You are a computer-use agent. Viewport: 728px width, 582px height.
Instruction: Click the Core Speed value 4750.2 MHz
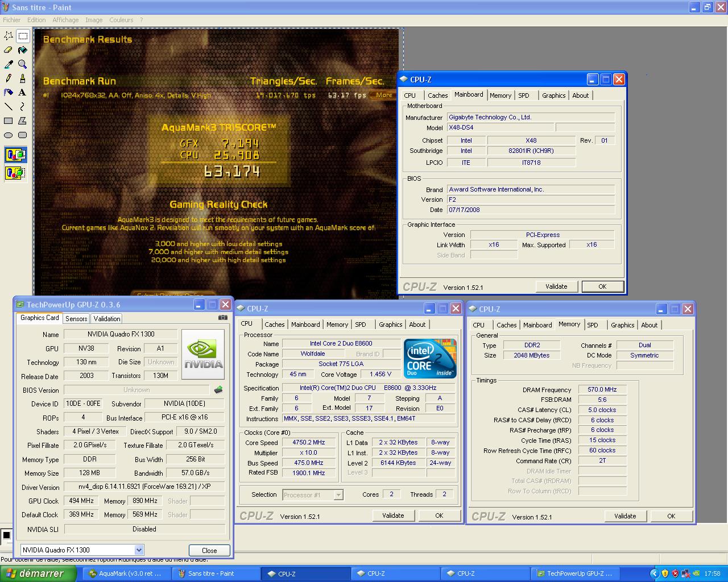tap(309, 442)
